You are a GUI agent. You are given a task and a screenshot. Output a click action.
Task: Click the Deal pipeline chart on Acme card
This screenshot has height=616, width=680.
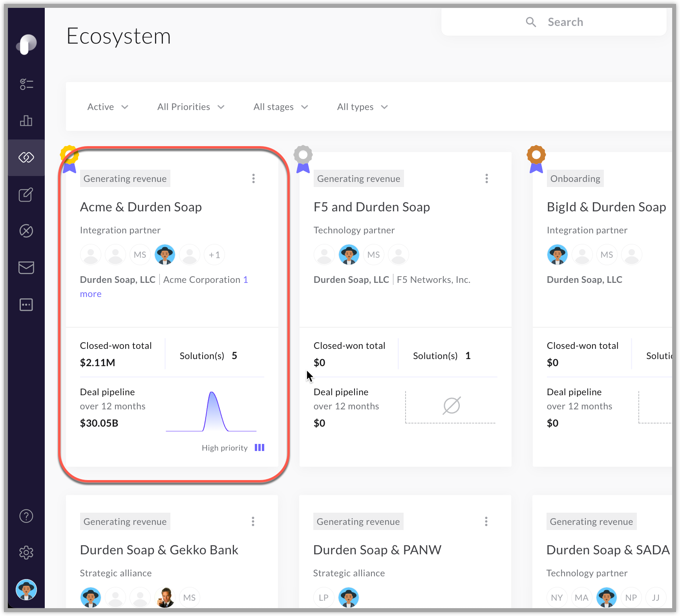pos(211,411)
